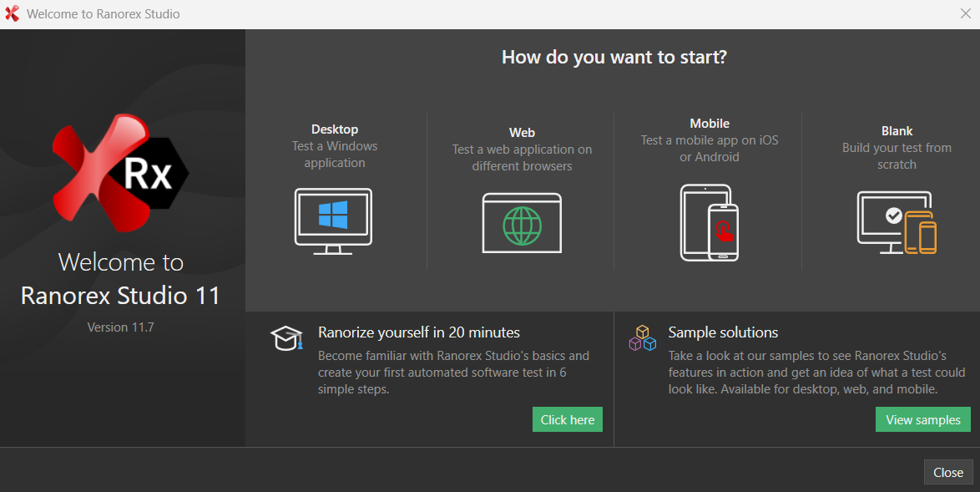
Task: Choose the Web heading
Action: pos(522,133)
